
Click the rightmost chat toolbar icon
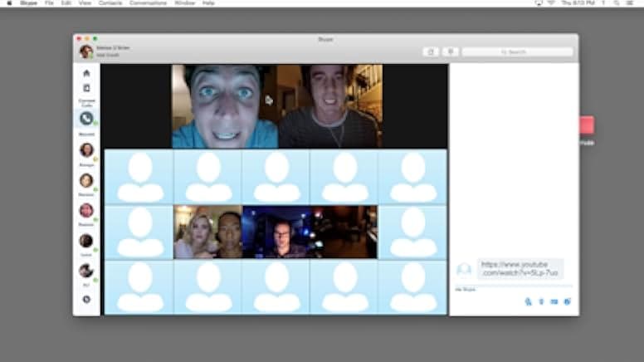point(568,301)
